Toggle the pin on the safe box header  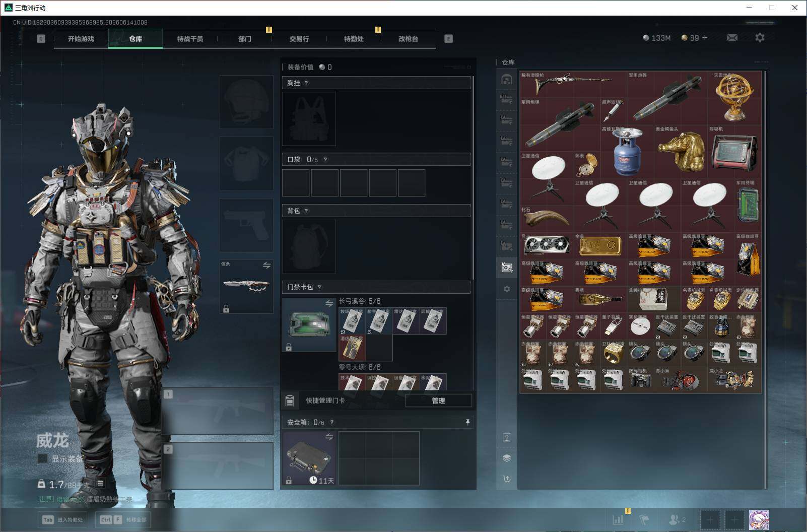coord(467,422)
